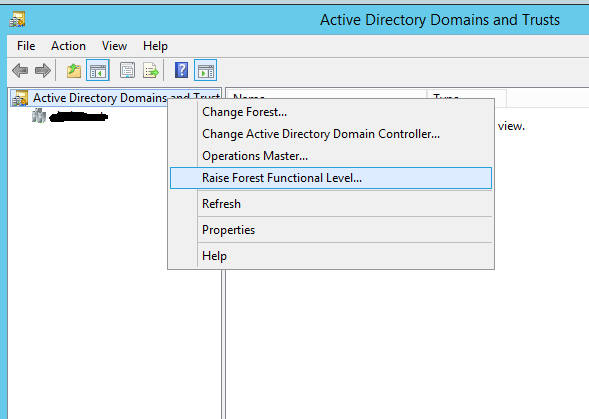Click the Up One Level folder icon
Image resolution: width=589 pixels, height=419 pixels.
point(74,70)
